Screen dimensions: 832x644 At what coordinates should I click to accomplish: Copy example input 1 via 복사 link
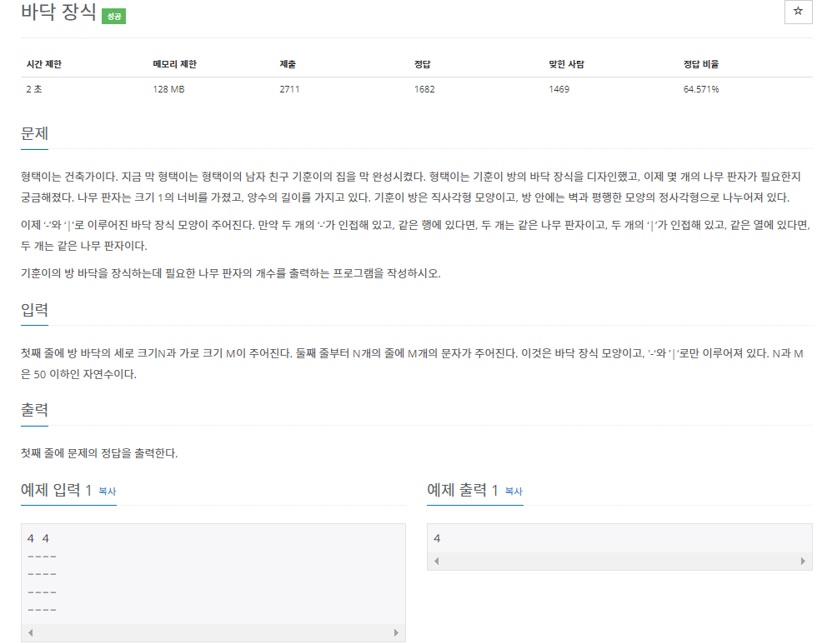pos(108,492)
